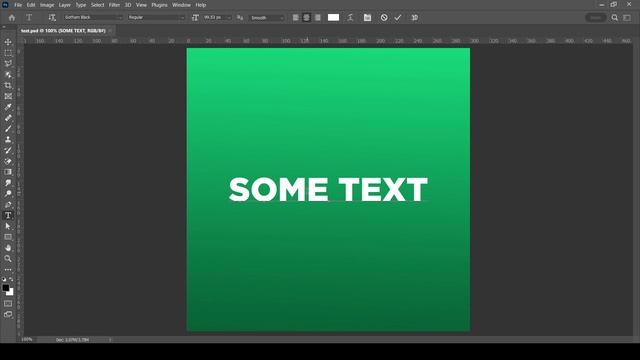Reset default foreground and background colors
Screen dimensions: 640x360
pos(4,279)
